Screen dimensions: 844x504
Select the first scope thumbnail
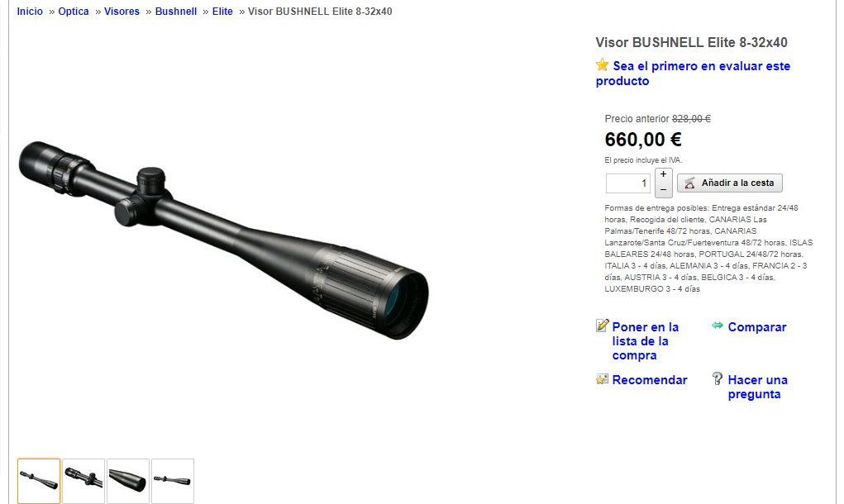click(39, 481)
